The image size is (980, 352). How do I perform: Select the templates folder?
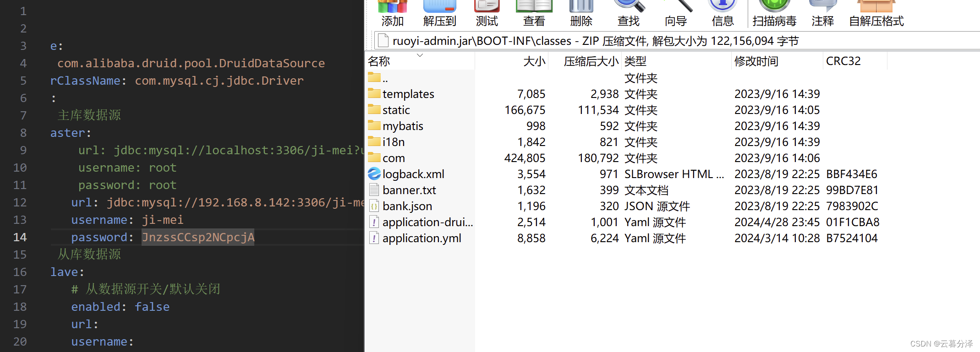[408, 94]
